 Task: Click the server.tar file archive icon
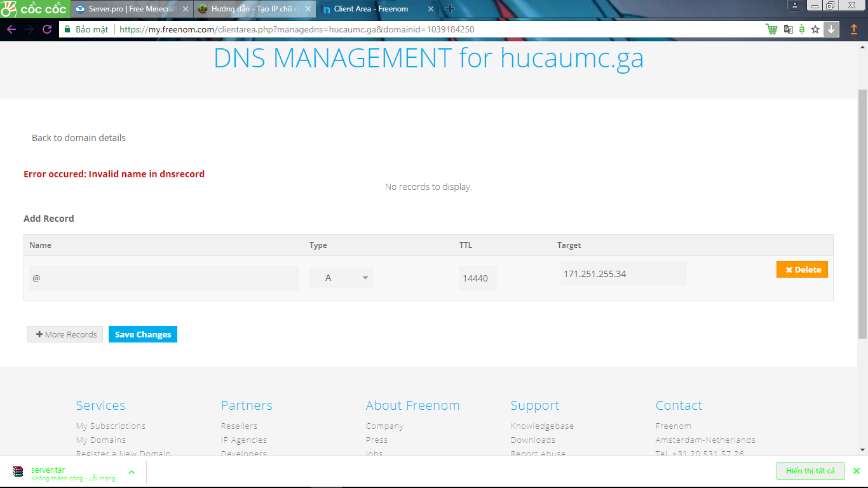(18, 471)
